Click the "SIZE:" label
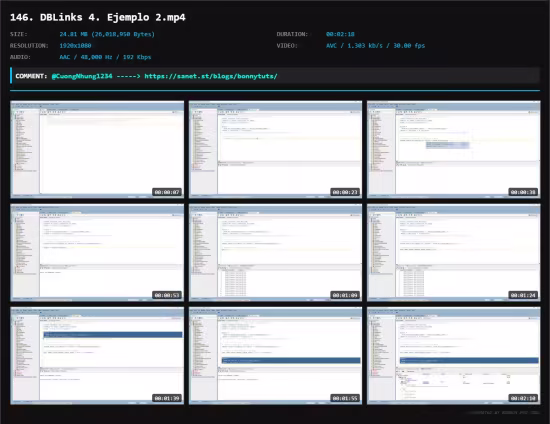 coord(19,34)
